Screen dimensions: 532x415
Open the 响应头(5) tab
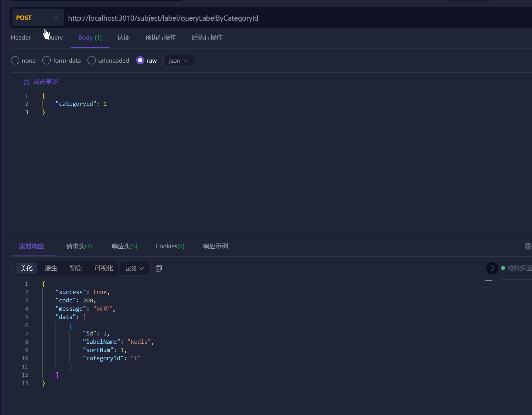click(x=124, y=246)
